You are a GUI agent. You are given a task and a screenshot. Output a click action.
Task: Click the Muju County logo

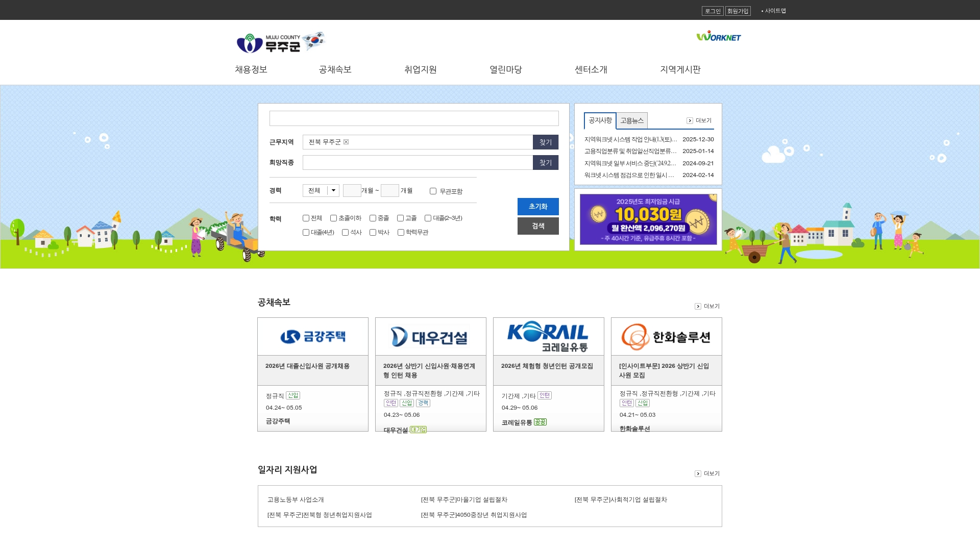coord(280,42)
